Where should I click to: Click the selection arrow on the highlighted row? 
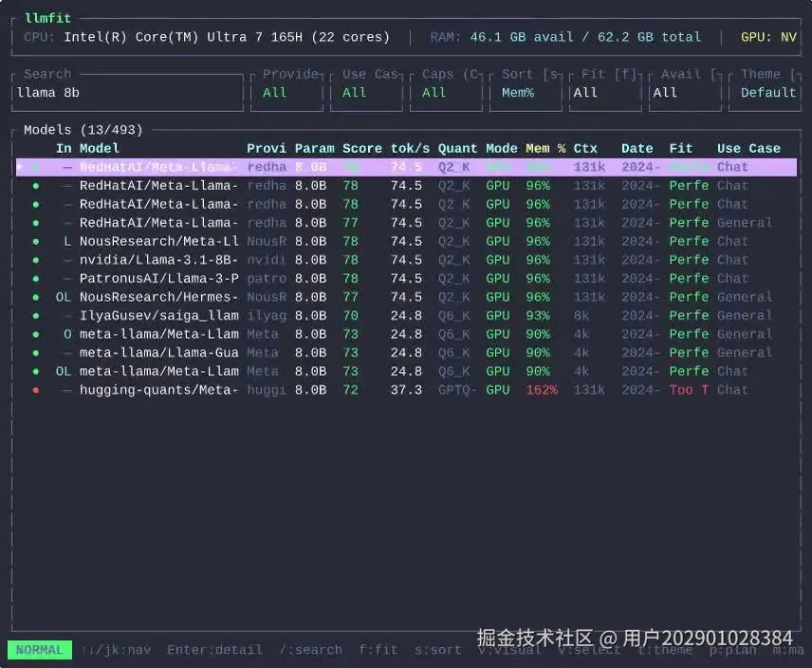pos(20,167)
